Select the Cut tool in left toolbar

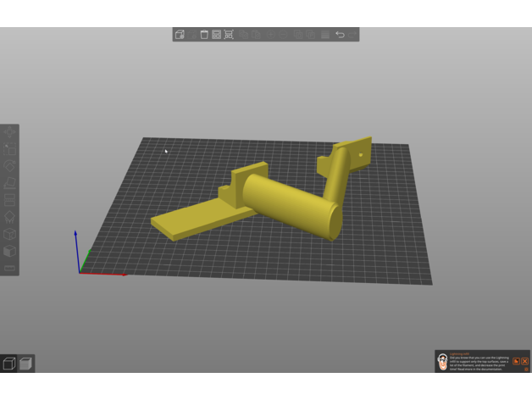tap(10, 200)
